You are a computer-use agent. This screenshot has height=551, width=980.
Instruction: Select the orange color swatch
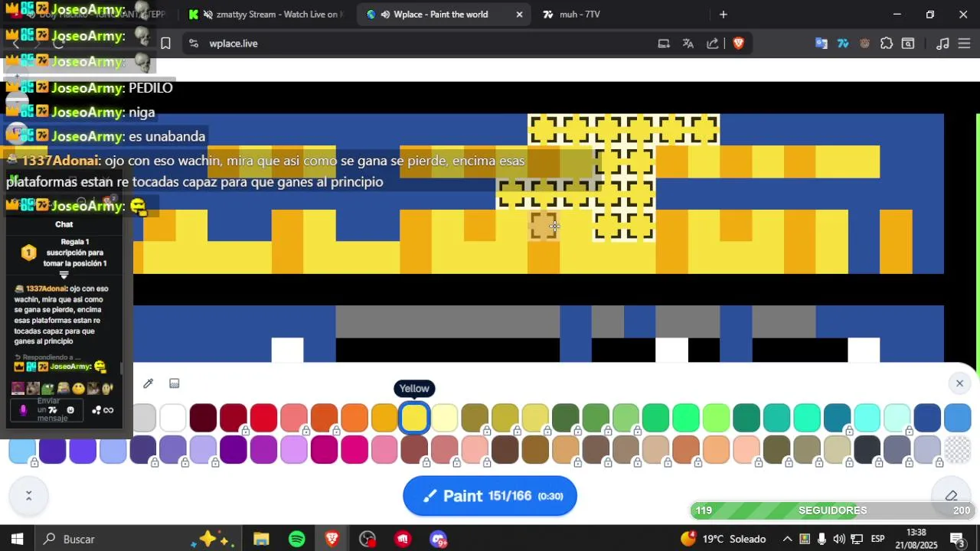354,418
